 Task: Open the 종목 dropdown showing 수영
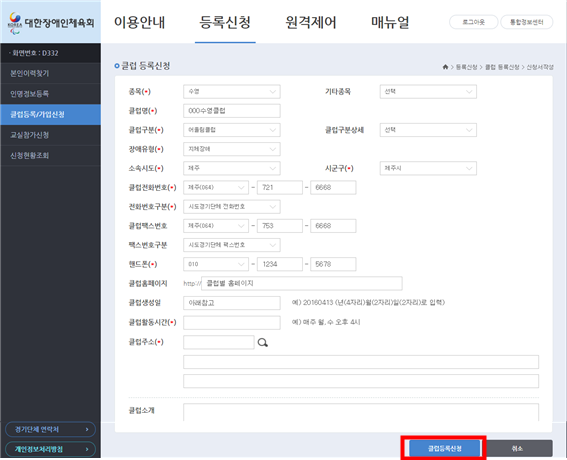232,91
